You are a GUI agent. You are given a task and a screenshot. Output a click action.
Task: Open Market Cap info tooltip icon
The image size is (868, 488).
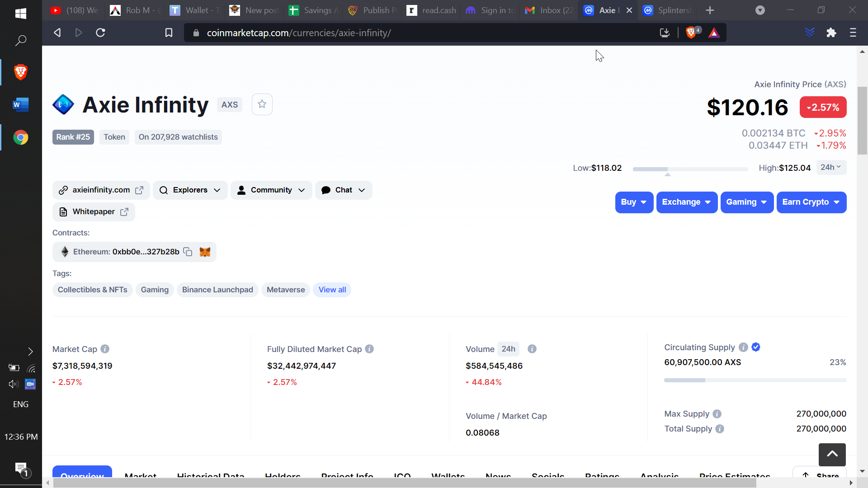pyautogui.click(x=105, y=349)
